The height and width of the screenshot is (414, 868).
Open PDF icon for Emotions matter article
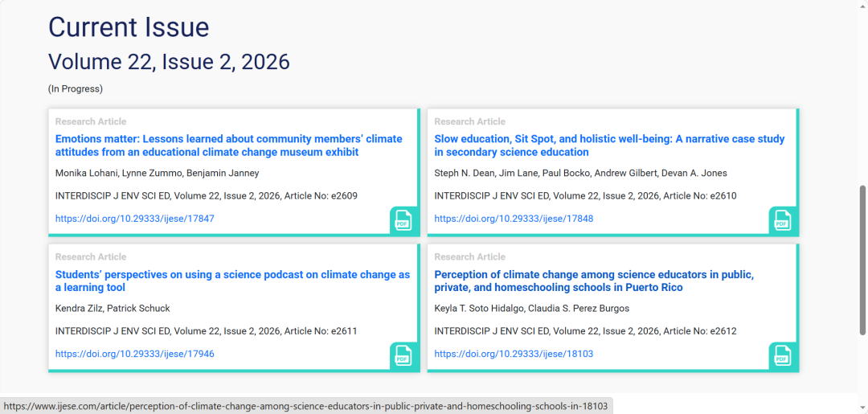[403, 219]
